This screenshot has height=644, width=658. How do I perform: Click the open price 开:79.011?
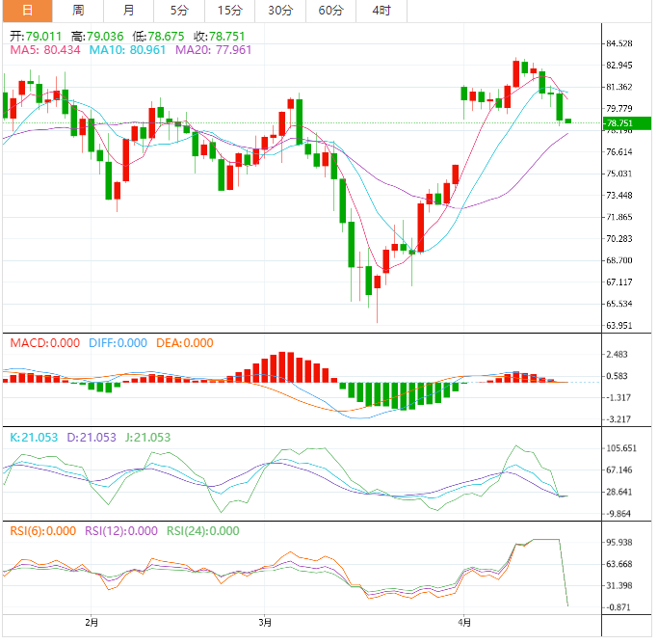point(36,36)
